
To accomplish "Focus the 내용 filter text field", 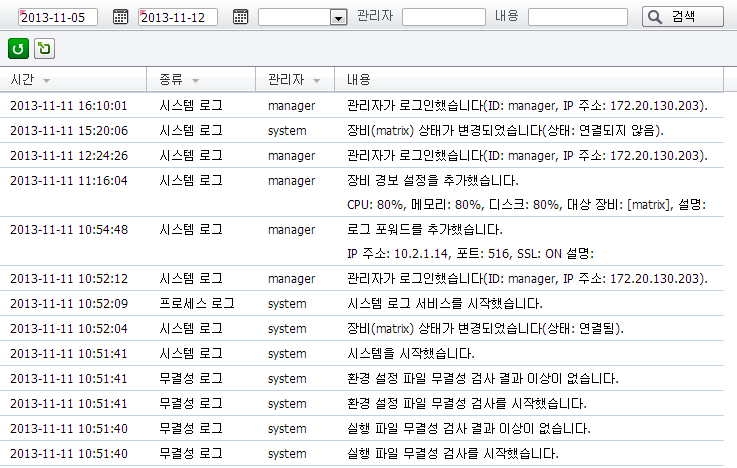I will (x=577, y=17).
